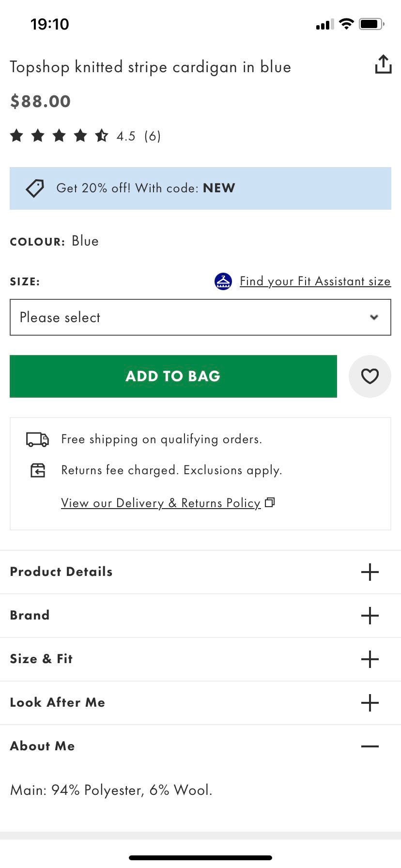Save item with the heart wishlist icon
This screenshot has width=401, height=868.
[370, 376]
